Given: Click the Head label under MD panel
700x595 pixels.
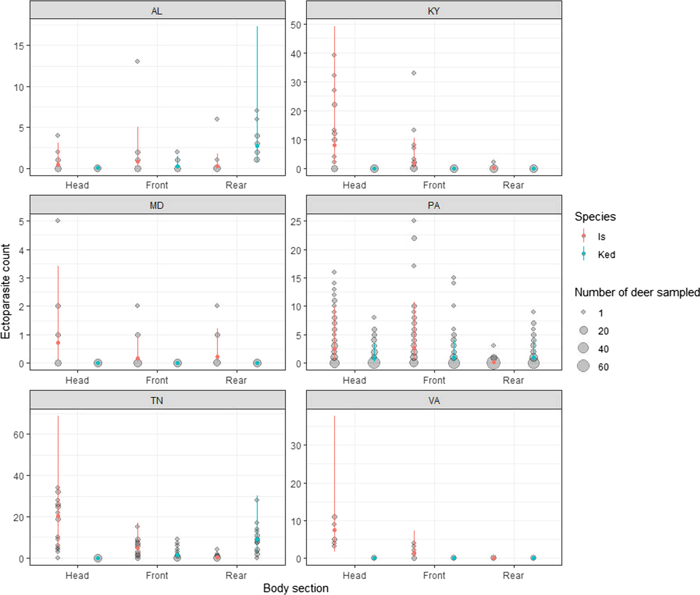Looking at the screenshot, I should pos(77,380).
